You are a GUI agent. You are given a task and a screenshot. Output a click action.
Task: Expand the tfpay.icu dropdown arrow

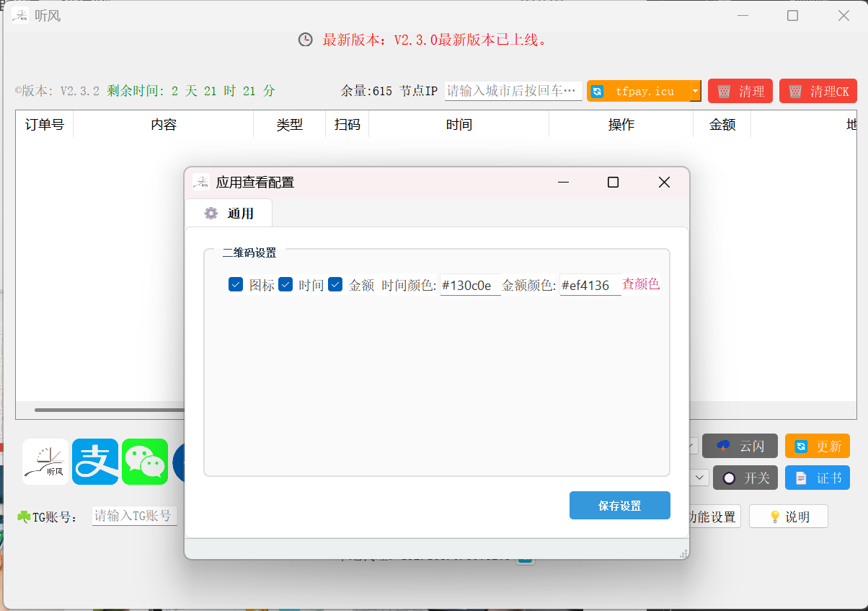point(695,92)
